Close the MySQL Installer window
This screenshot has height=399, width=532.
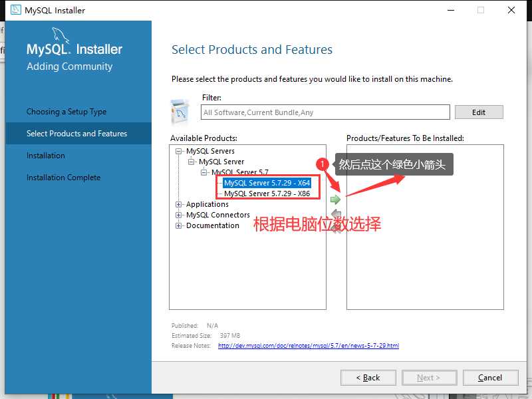pos(511,10)
